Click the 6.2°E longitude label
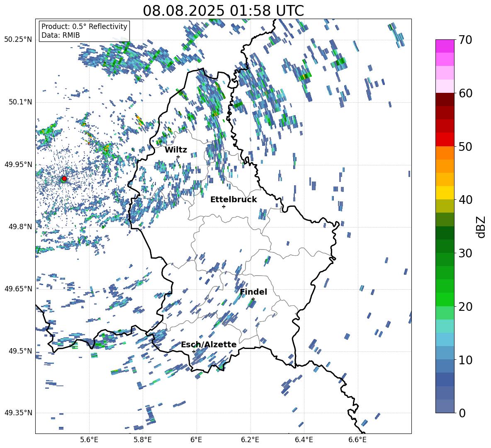This screenshot has width=491, height=448. click(250, 440)
